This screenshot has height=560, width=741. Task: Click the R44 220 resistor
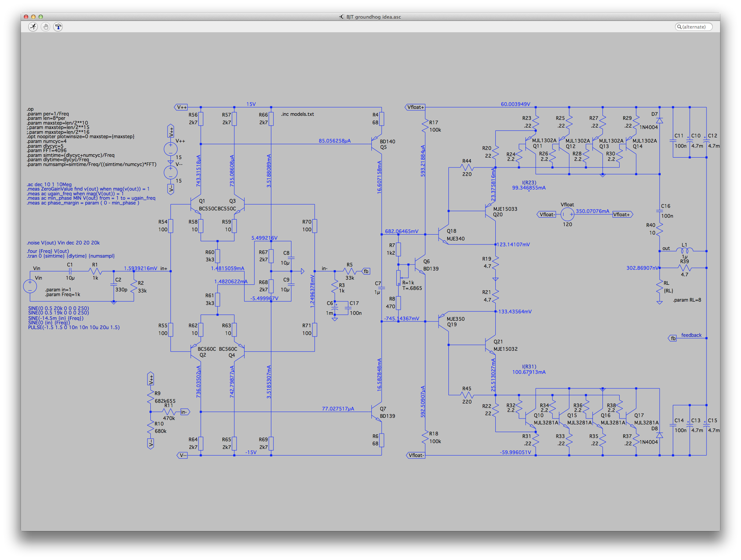tap(467, 167)
